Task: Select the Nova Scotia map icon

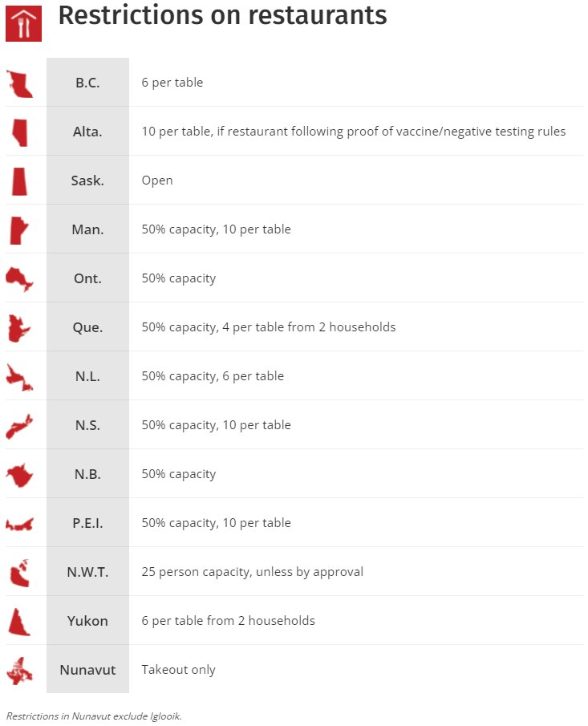Action: pyautogui.click(x=19, y=425)
